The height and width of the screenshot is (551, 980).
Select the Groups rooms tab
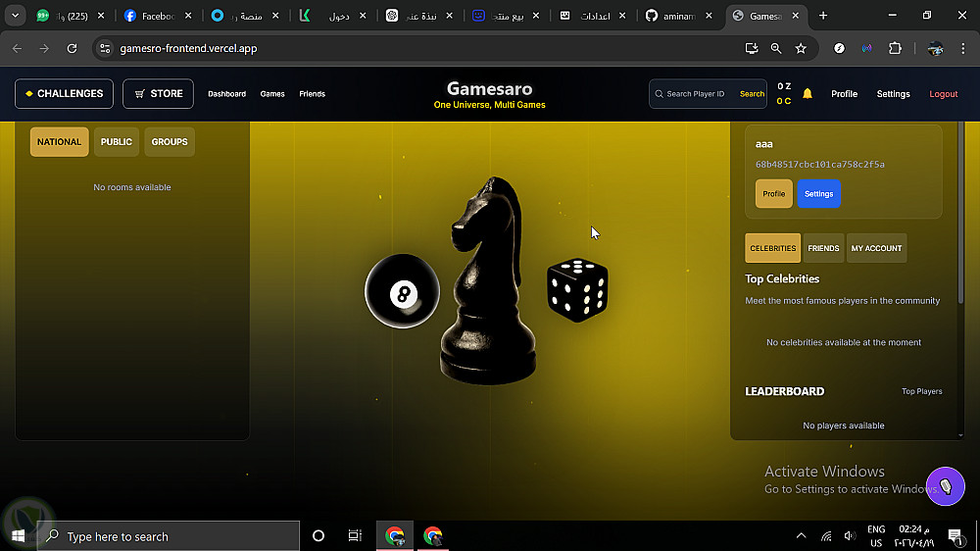pyautogui.click(x=170, y=142)
